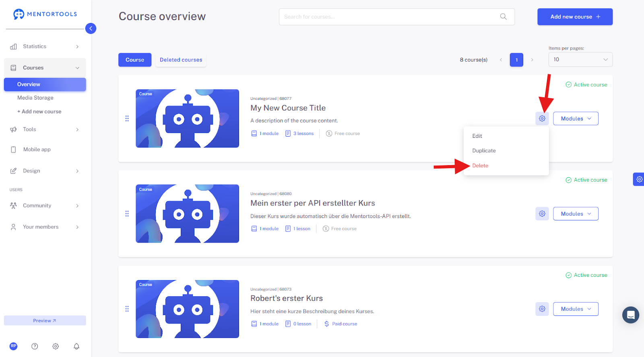Open the 1 lesson link
The width and height of the screenshot is (644, 357).
(298, 228)
